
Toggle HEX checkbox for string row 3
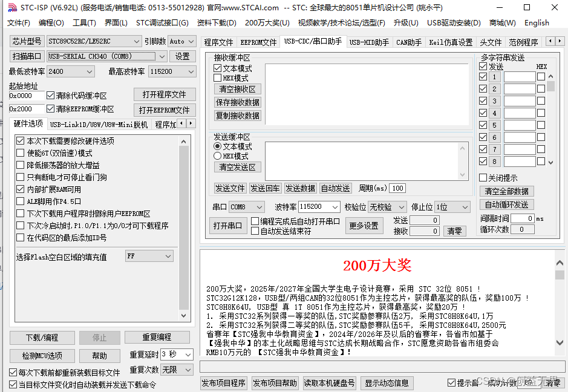pos(541,101)
